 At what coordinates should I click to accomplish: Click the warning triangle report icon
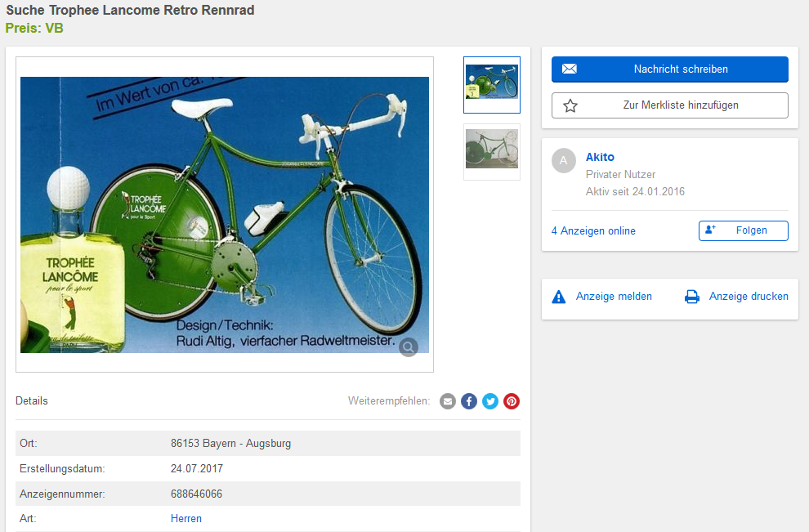click(559, 297)
